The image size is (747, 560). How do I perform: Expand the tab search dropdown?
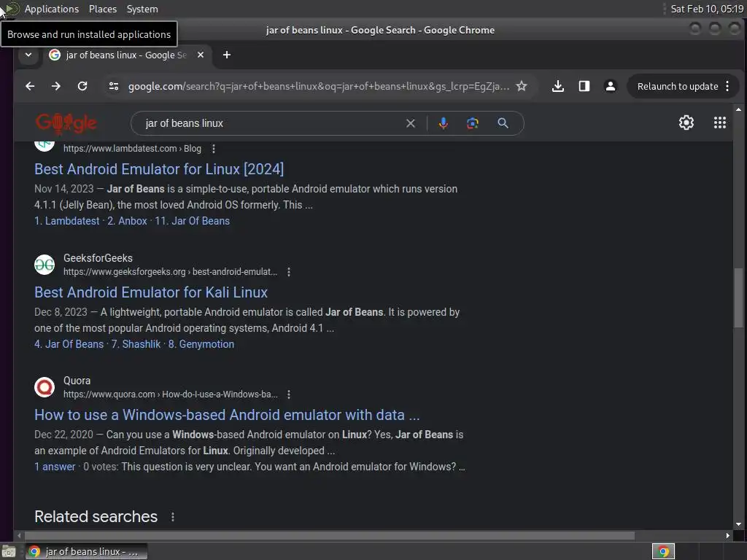(x=28, y=55)
